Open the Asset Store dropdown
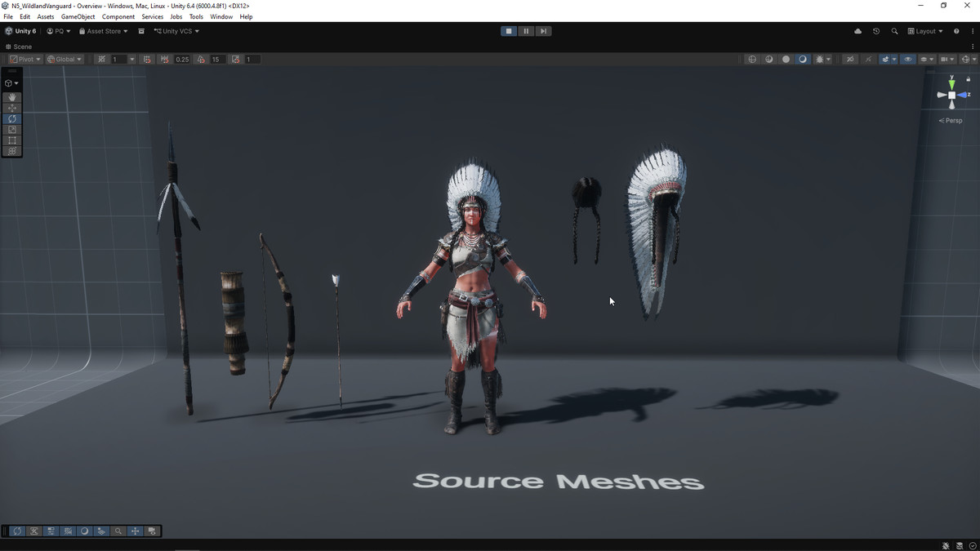This screenshot has width=980, height=551. pos(104,31)
